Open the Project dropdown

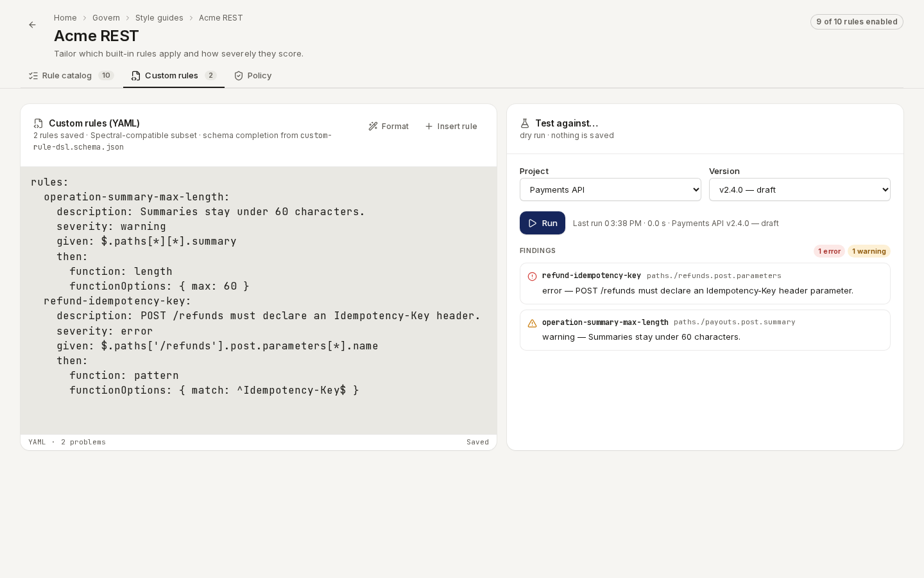(x=610, y=189)
